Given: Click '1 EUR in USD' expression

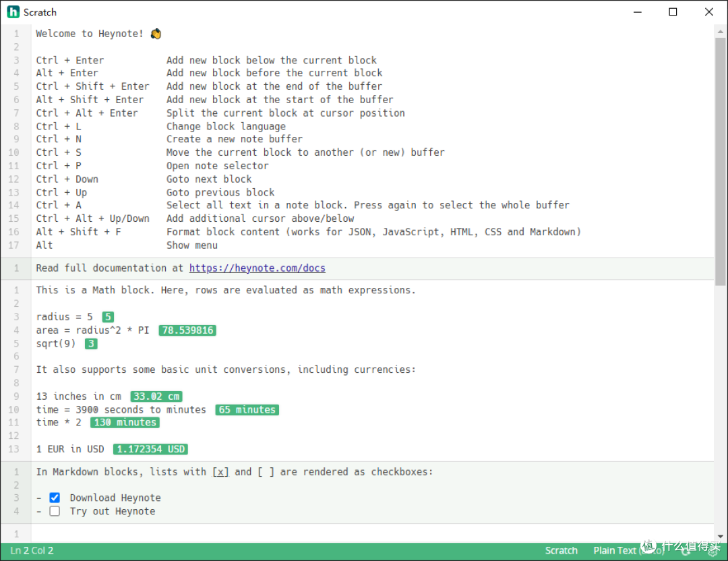Looking at the screenshot, I should coord(70,449).
